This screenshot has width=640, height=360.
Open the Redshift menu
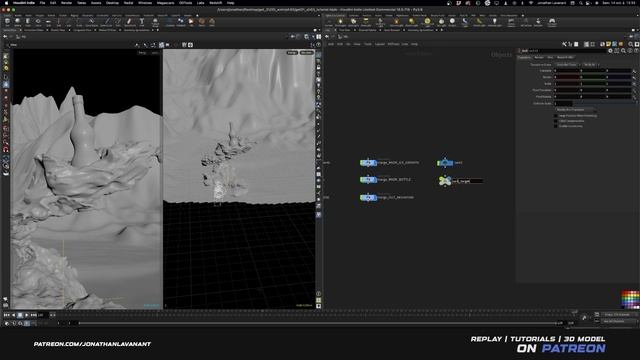point(216,3)
